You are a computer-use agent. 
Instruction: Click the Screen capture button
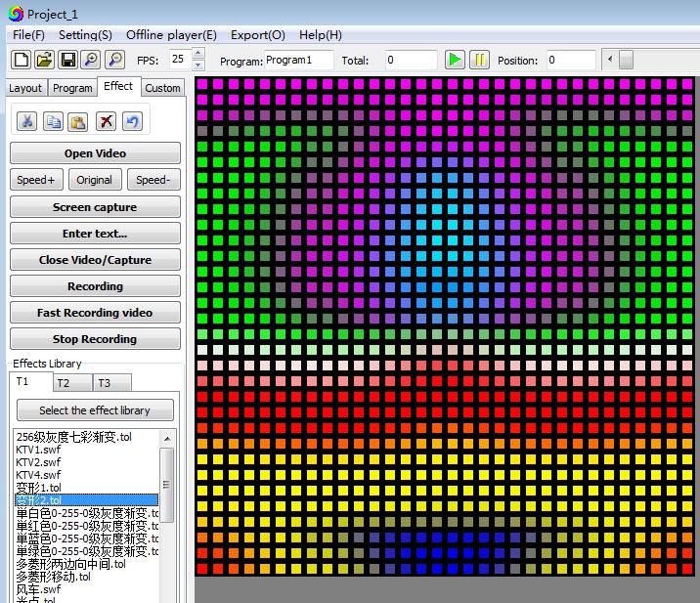pos(95,206)
